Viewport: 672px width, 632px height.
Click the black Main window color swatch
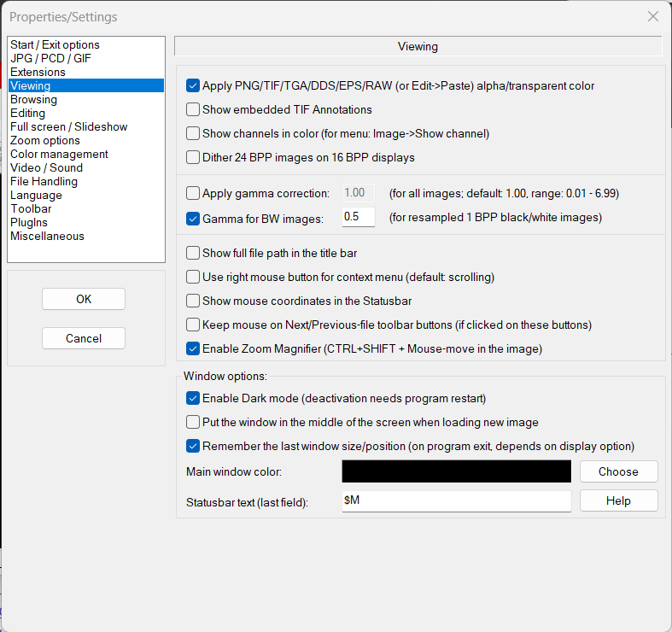(456, 471)
